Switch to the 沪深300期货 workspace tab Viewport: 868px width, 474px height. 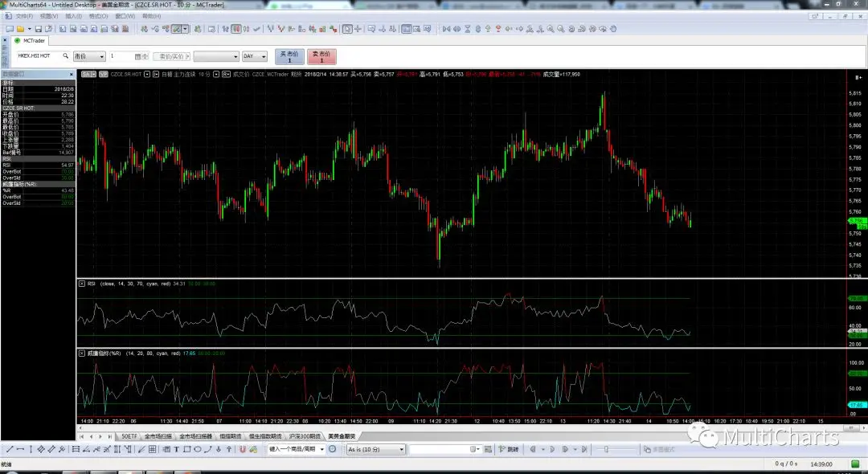pos(299,435)
